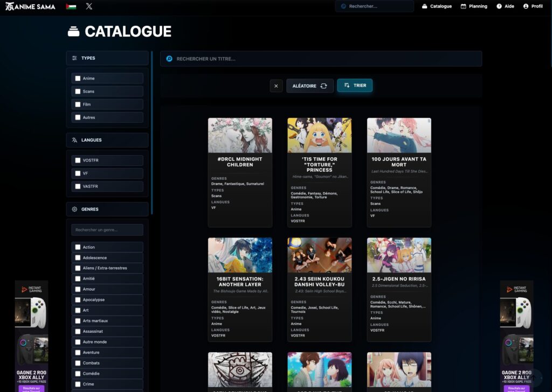Open 2.43 Seiin Koukou Danshi Volley-bu cover

[320, 255]
